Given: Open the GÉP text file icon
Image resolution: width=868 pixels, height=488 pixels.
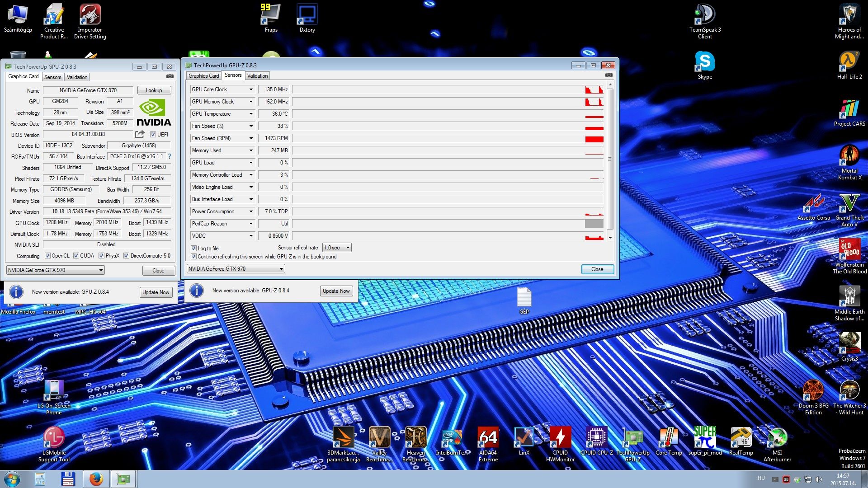Looking at the screenshot, I should (x=524, y=300).
